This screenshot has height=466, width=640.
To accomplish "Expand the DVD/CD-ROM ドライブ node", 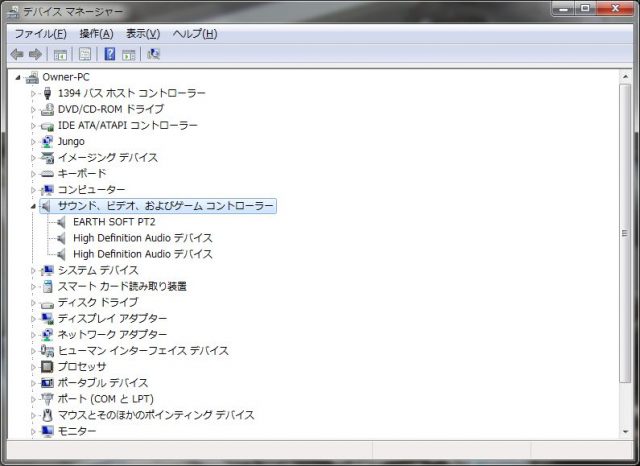I will [x=33, y=109].
